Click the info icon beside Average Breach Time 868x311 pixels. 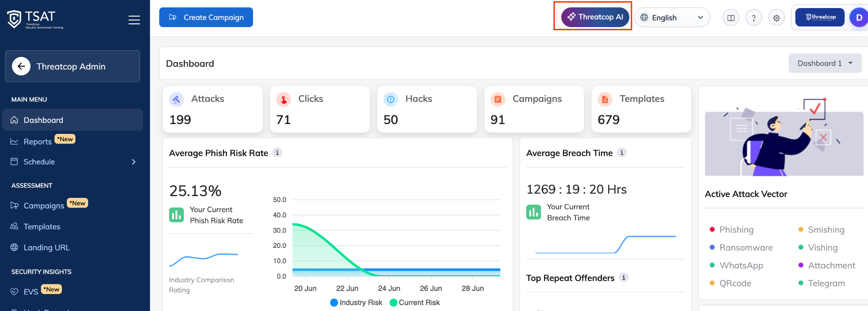point(622,153)
